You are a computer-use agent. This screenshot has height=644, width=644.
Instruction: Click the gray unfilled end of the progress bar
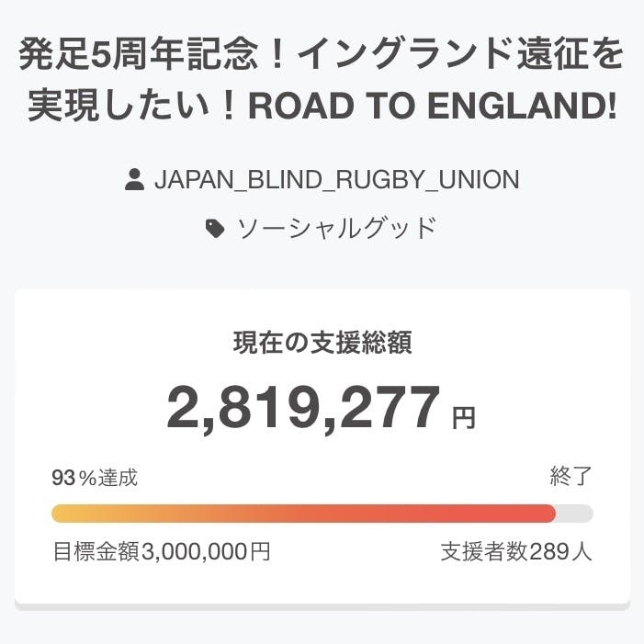[x=575, y=514]
